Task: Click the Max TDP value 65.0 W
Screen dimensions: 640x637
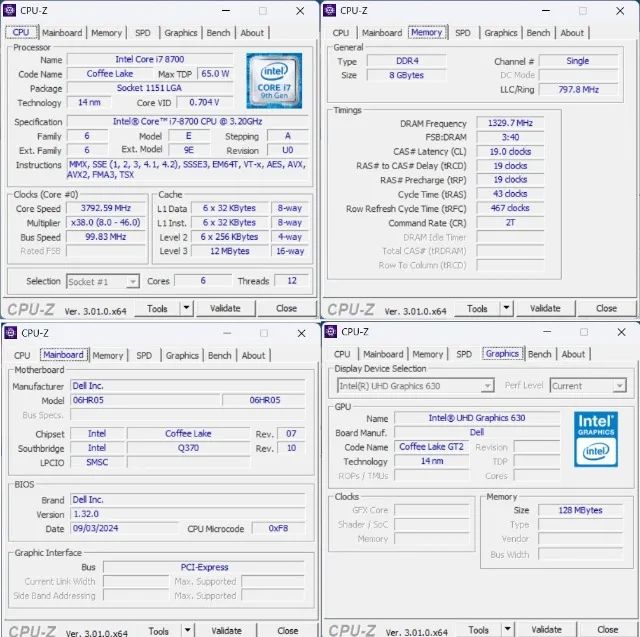Action: 215,74
